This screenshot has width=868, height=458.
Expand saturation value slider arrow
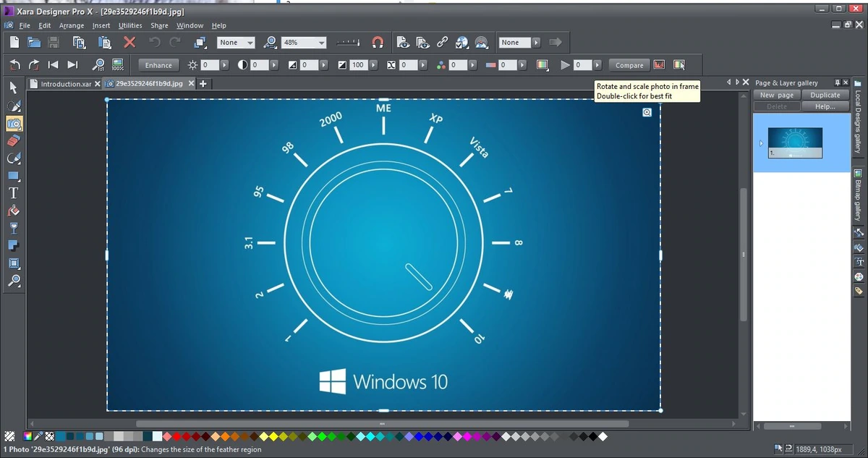click(x=472, y=65)
